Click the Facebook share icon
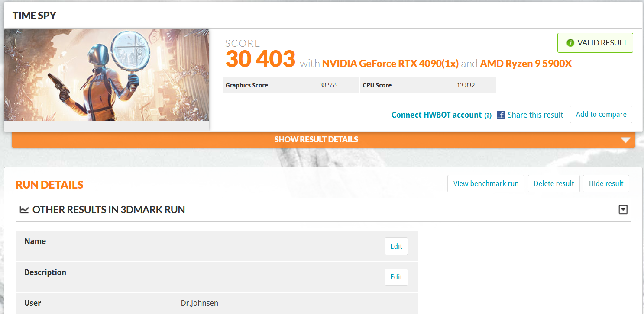 (500, 115)
